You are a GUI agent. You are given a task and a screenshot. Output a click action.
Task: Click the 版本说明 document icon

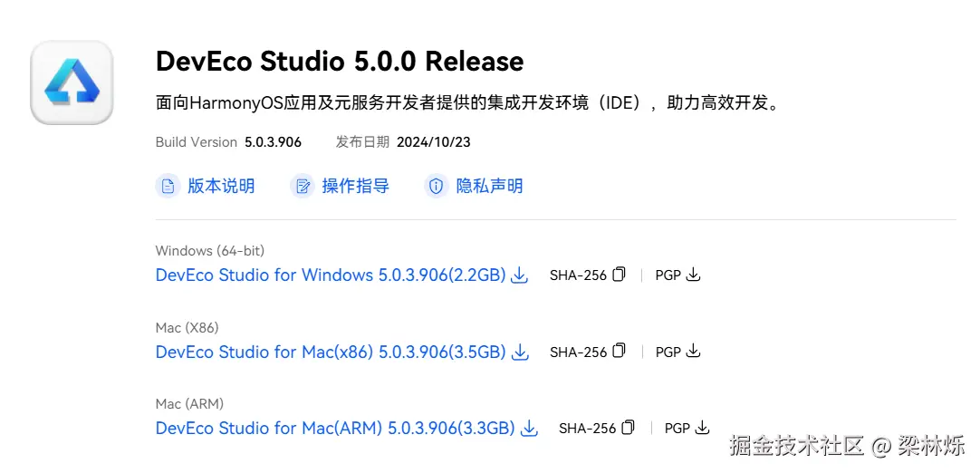coord(168,187)
